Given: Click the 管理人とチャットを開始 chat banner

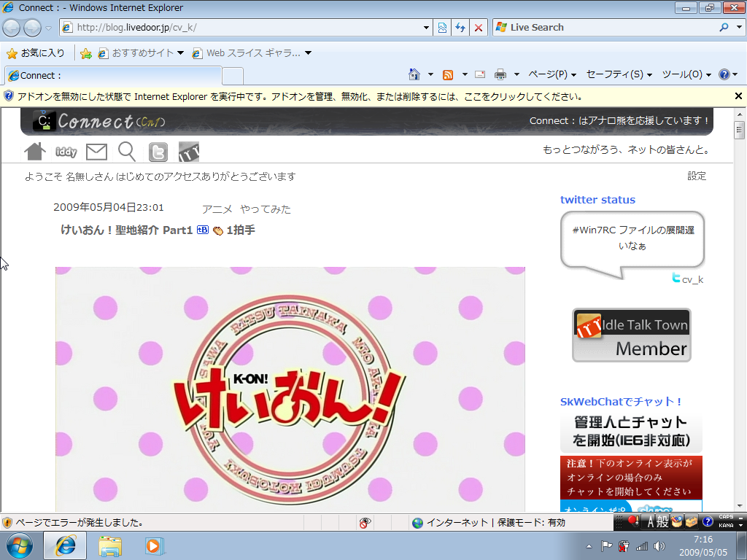Looking at the screenshot, I should pyautogui.click(x=631, y=432).
